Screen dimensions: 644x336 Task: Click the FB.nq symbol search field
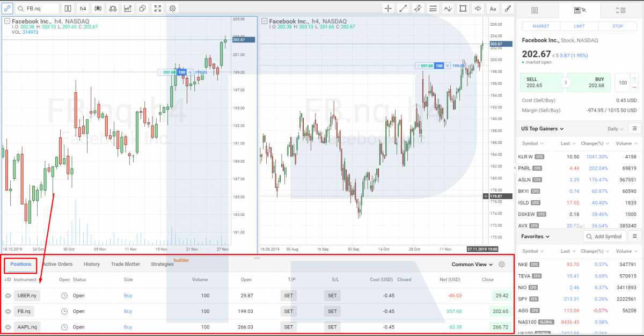pos(38,9)
